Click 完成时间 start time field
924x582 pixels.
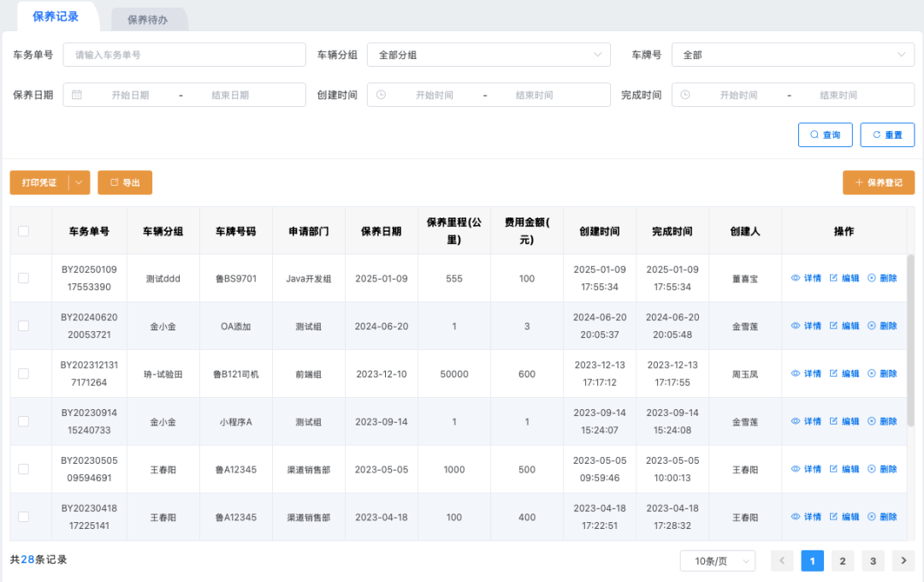(738, 95)
